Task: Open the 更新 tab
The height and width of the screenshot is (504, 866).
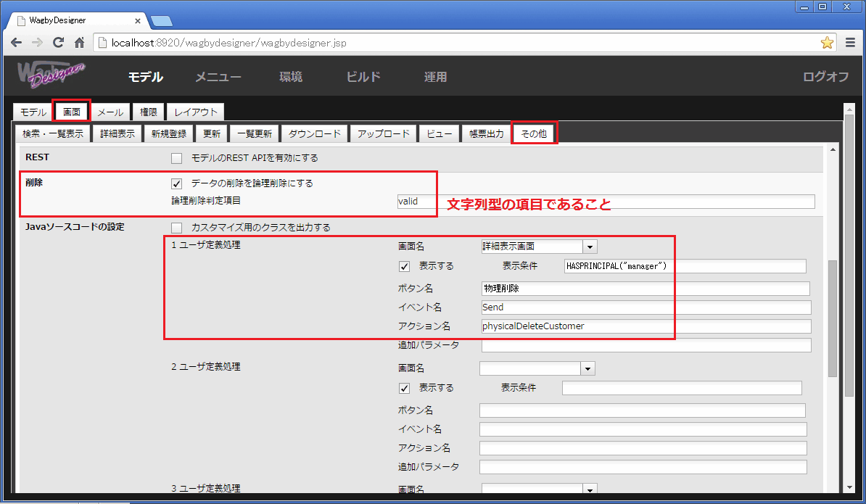Action: coord(212,133)
